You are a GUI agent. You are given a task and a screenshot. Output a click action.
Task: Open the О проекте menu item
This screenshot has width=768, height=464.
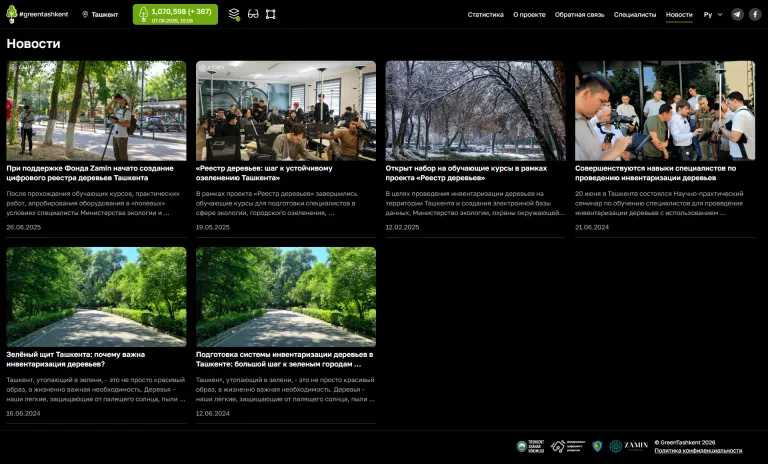tap(529, 14)
